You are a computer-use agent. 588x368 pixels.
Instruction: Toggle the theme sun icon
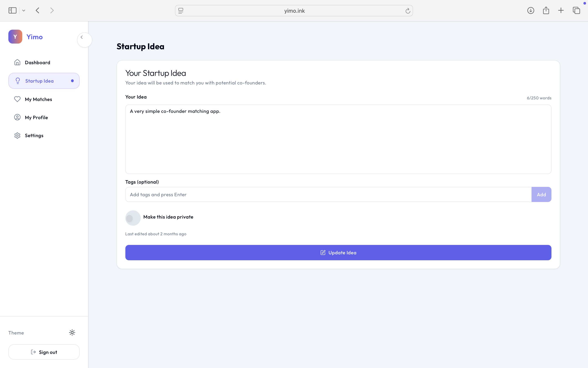click(x=72, y=332)
